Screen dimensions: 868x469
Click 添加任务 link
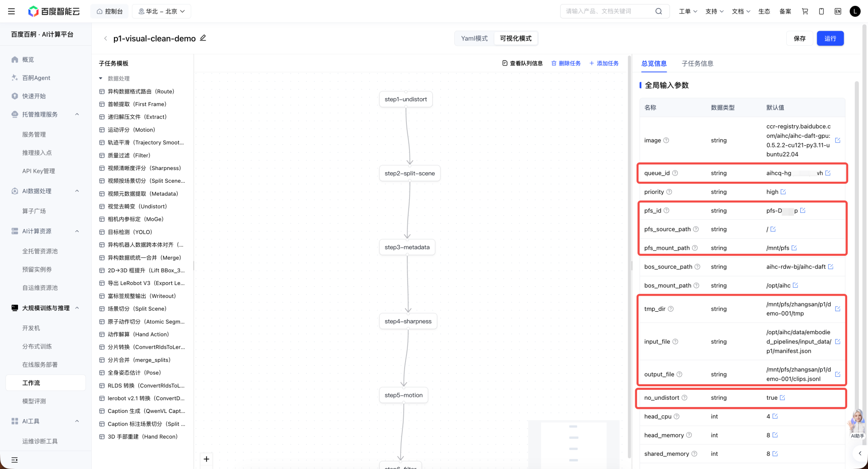coord(604,63)
